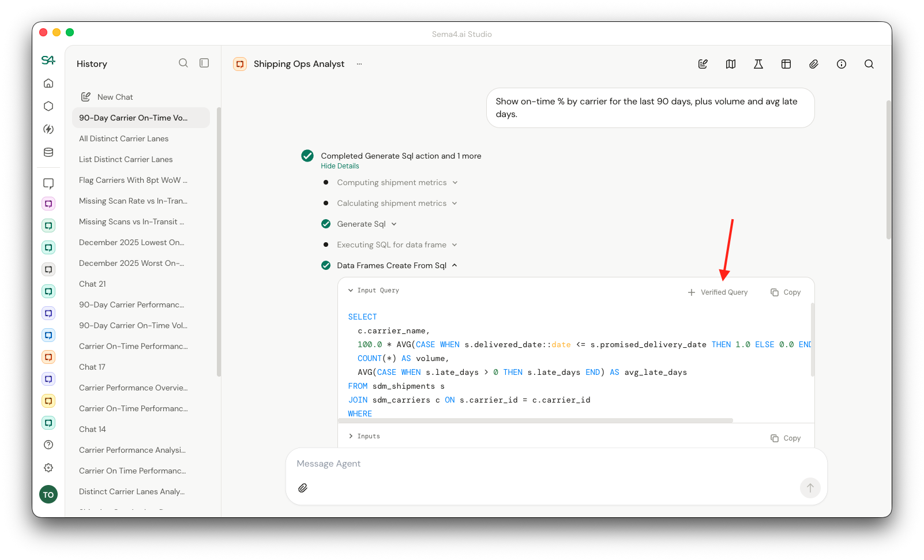
Task: Click the TO user avatar at bottom left
Action: tap(48, 494)
